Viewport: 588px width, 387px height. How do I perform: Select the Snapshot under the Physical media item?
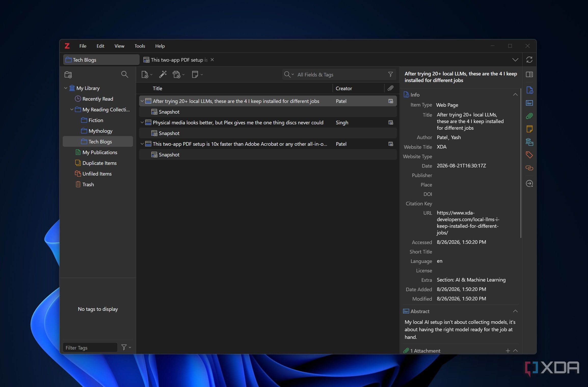click(x=268, y=133)
